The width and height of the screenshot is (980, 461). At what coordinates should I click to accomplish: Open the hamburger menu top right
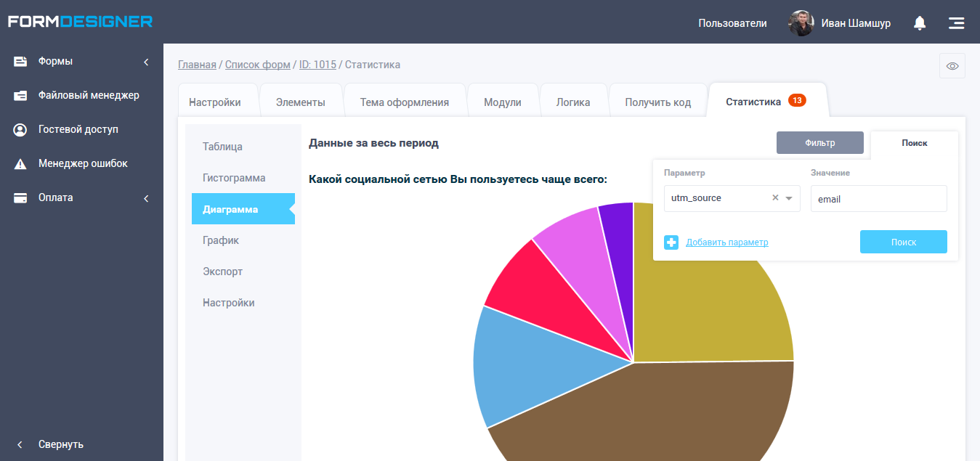[956, 23]
